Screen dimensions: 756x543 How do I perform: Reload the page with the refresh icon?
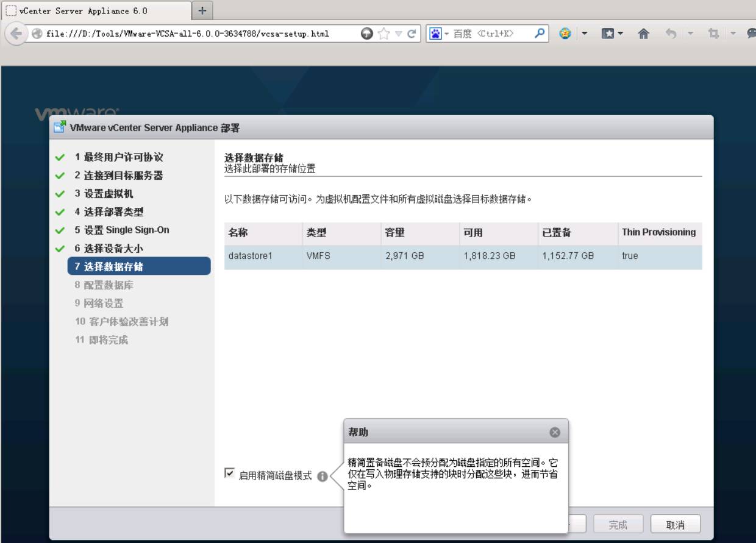[413, 34]
